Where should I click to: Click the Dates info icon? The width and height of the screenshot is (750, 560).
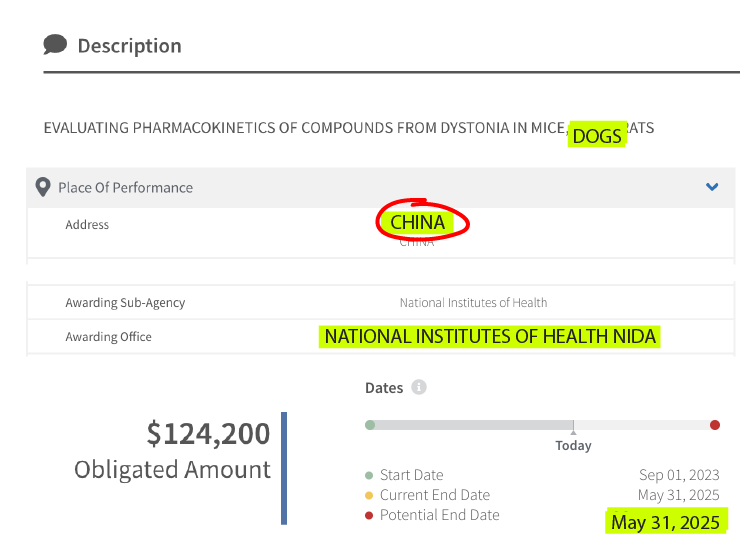click(x=419, y=387)
